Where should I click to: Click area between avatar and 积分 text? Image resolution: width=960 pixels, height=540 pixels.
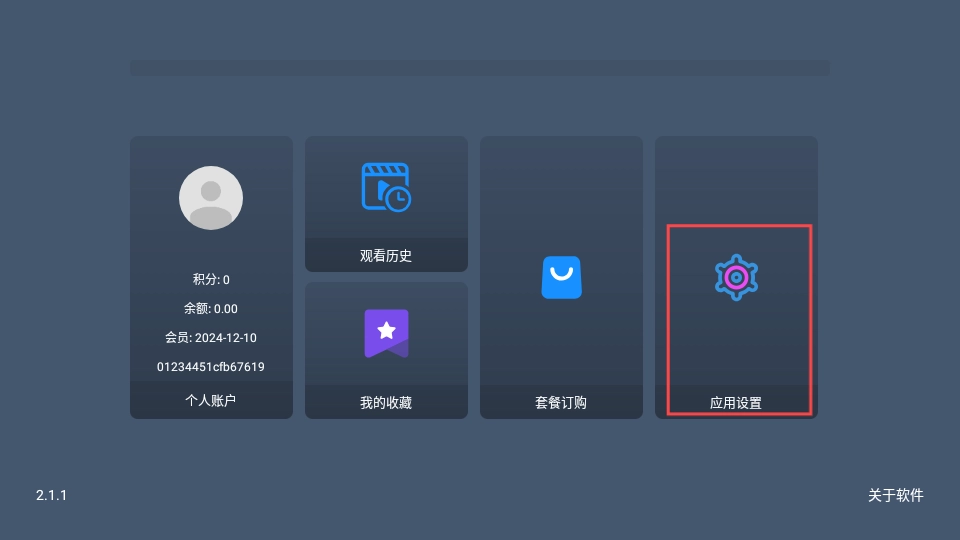click(x=211, y=251)
